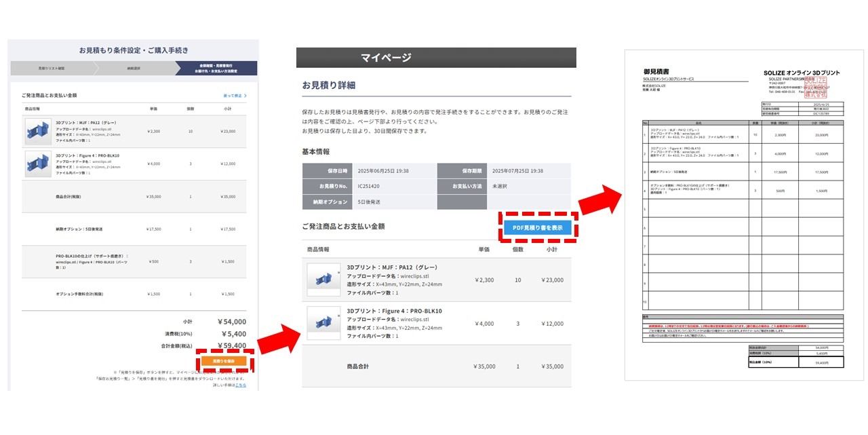The width and height of the screenshot is (868, 435).
Task: Click the expiry date 2025年07月25日 19:38
Action: [x=518, y=171]
